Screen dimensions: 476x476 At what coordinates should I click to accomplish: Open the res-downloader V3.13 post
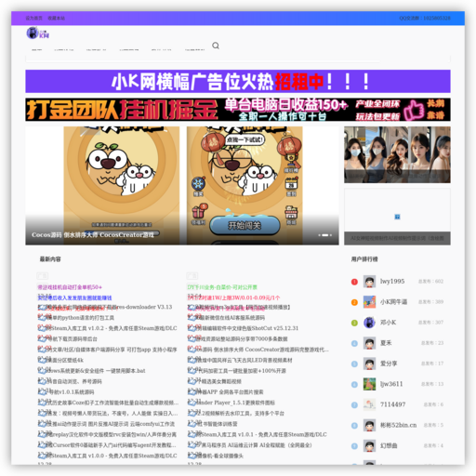tap(105, 307)
